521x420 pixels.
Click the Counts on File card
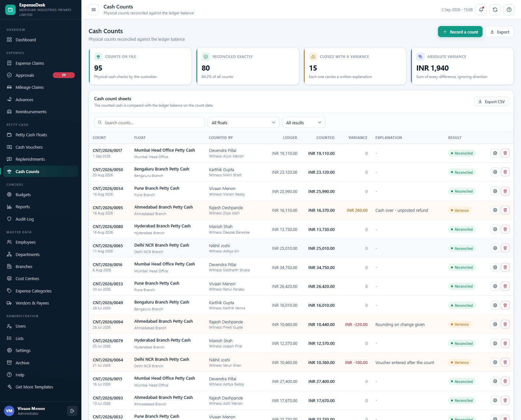pyautogui.click(x=140, y=66)
